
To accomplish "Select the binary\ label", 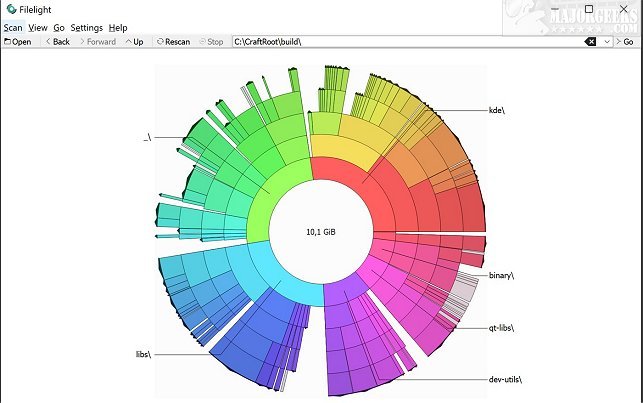I will click(x=502, y=275).
